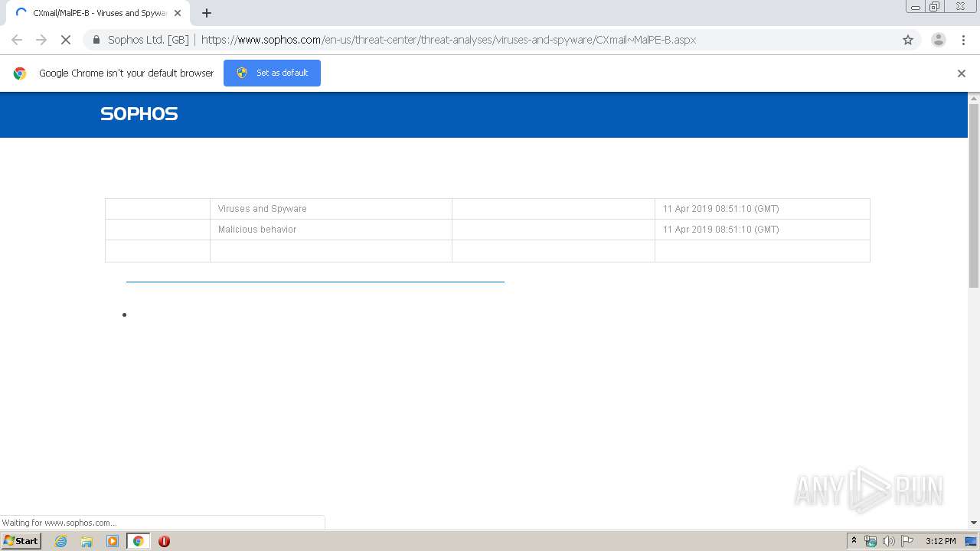This screenshot has height=551, width=980.
Task: Show hidden system tray icons arrow
Action: tap(854, 541)
